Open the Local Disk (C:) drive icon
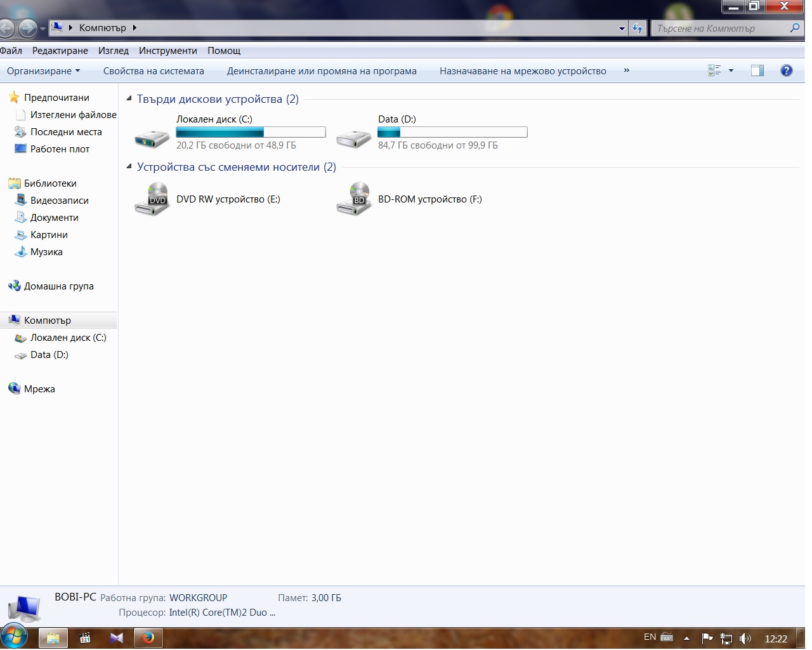 (x=152, y=137)
